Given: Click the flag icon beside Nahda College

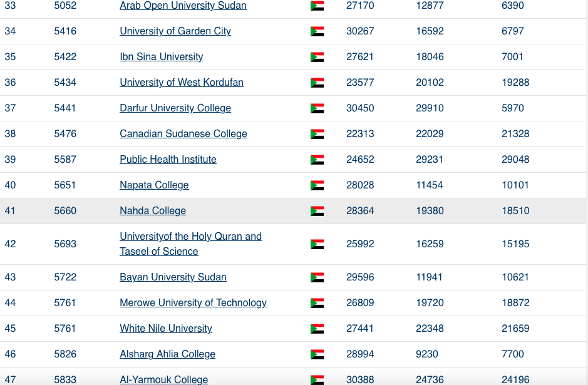Looking at the screenshot, I should [x=317, y=211].
